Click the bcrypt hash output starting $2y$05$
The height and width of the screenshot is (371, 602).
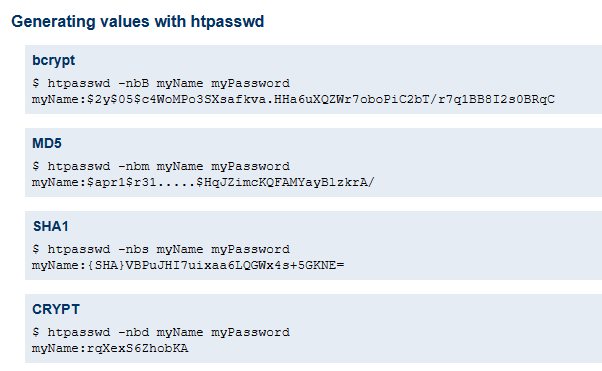293,99
